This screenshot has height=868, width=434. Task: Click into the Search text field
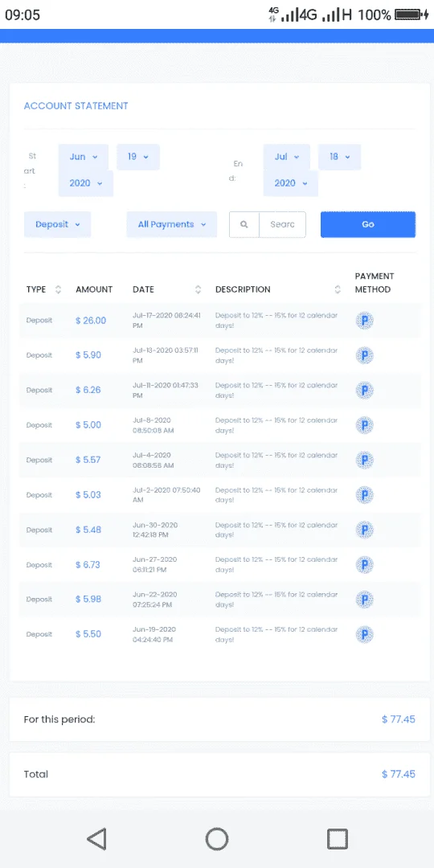point(282,225)
